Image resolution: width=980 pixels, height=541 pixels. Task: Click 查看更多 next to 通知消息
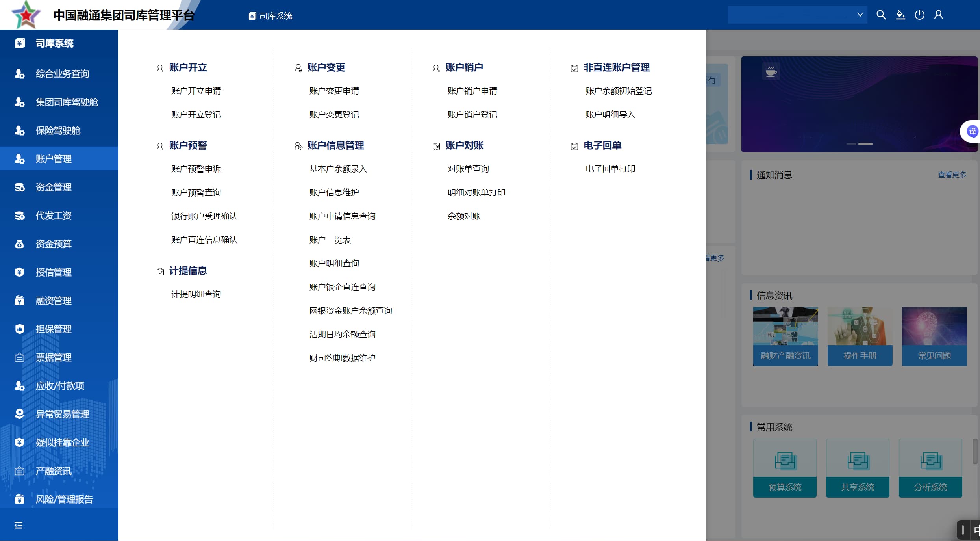952,175
